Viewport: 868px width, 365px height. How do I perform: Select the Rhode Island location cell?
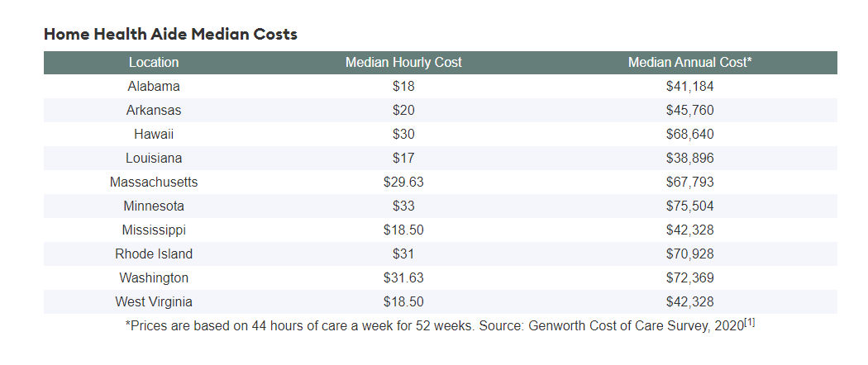pyautogui.click(x=154, y=254)
